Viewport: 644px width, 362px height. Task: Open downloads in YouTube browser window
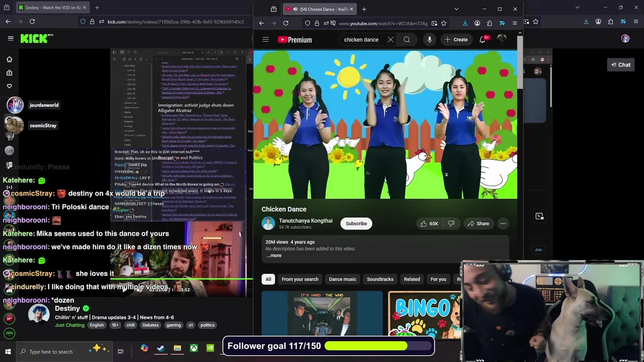point(465,23)
